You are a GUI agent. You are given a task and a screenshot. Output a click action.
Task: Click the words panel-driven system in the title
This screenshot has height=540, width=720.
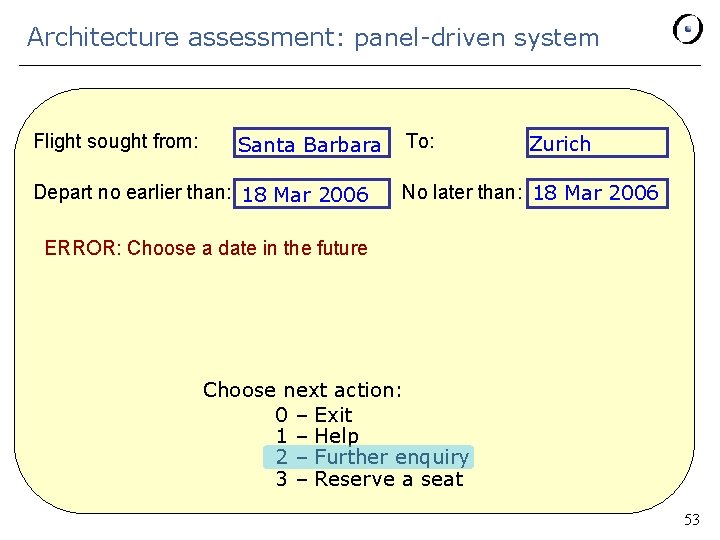click(476, 38)
